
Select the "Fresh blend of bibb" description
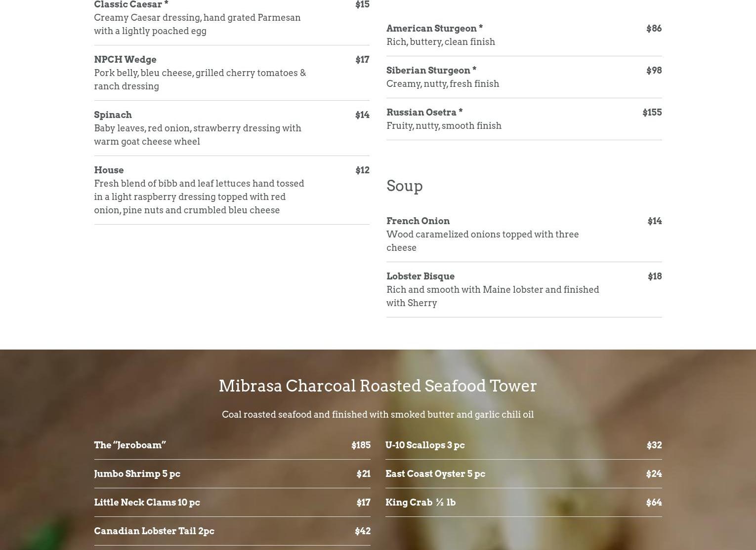pos(199,196)
